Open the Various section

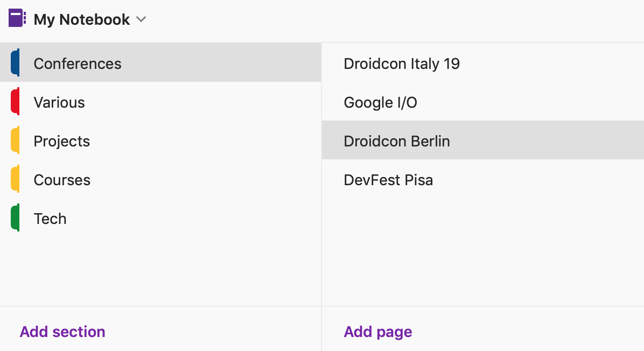click(160, 101)
